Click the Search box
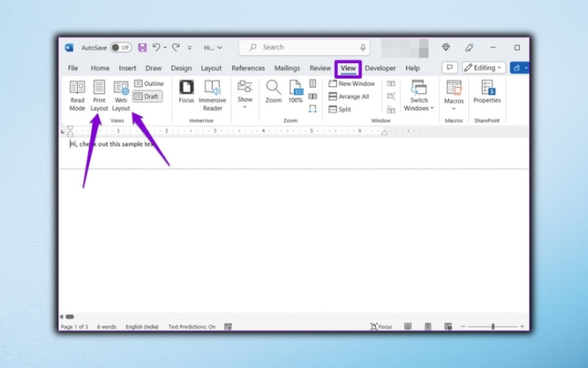This screenshot has width=588, height=368. coord(304,47)
